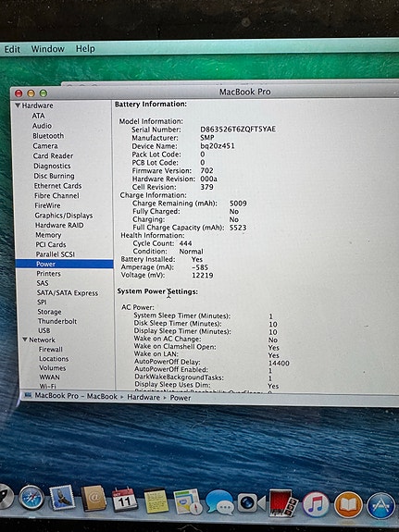399x532 pixels.
Task: Select Wi-Fi under Network
Action: coord(48,386)
